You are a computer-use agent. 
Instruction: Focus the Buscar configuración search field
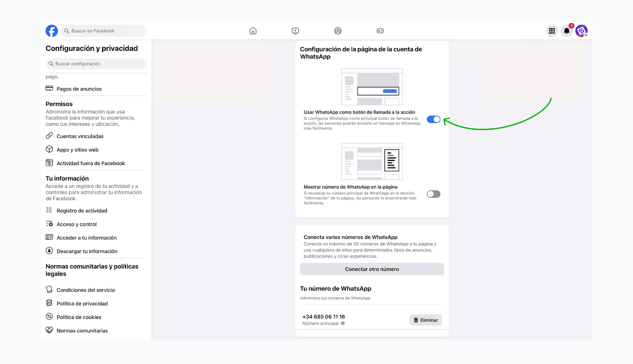click(x=96, y=64)
